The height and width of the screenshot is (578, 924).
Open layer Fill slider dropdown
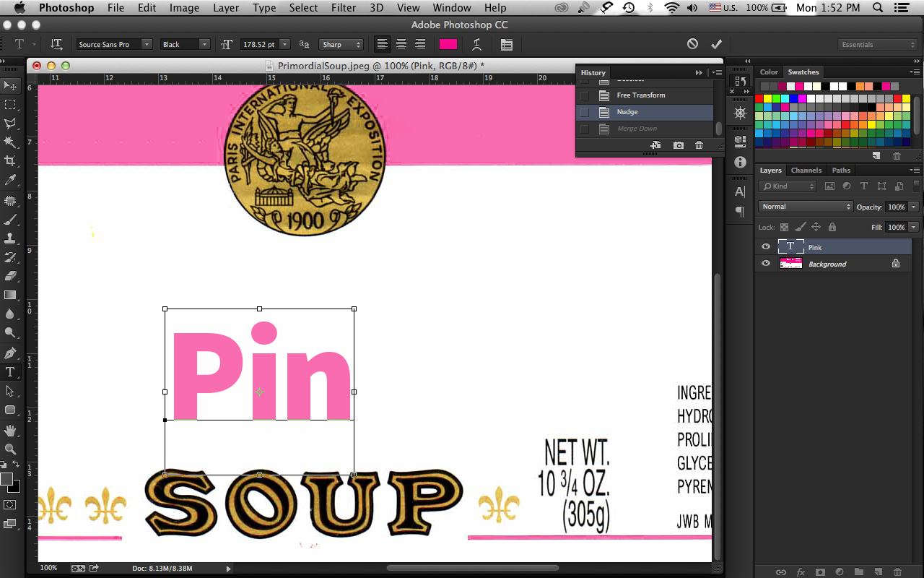914,227
